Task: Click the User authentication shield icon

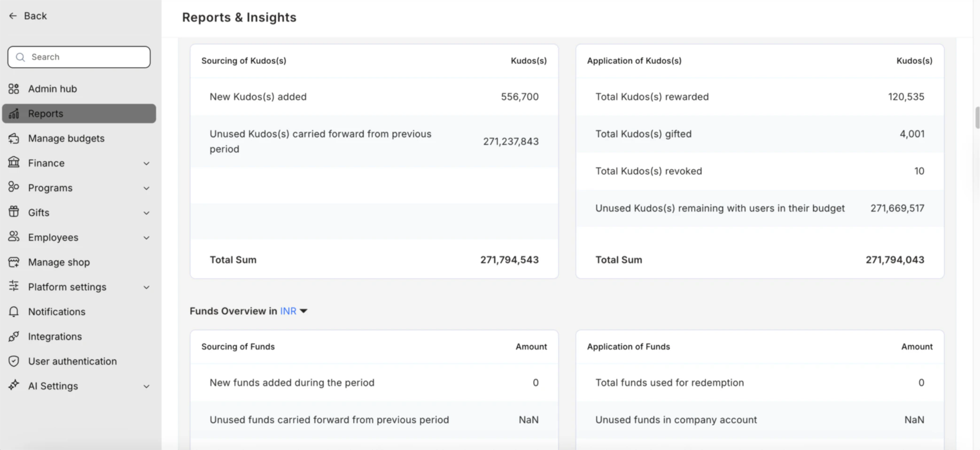Action: coord(14,361)
